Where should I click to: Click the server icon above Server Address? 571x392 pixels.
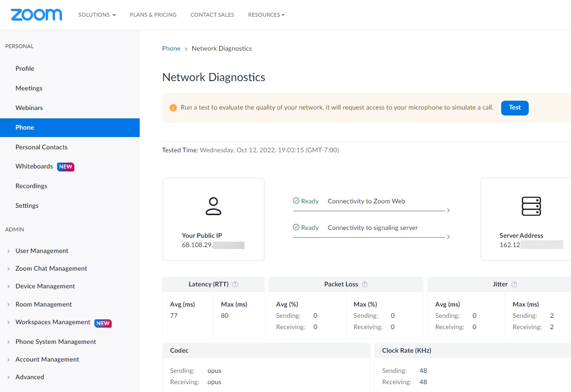click(x=531, y=206)
